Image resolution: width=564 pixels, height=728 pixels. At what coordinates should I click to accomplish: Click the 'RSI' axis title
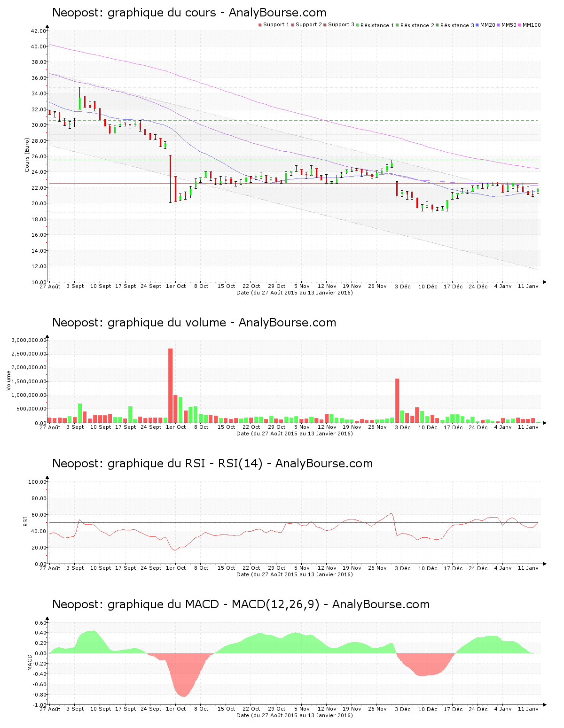click(25, 521)
